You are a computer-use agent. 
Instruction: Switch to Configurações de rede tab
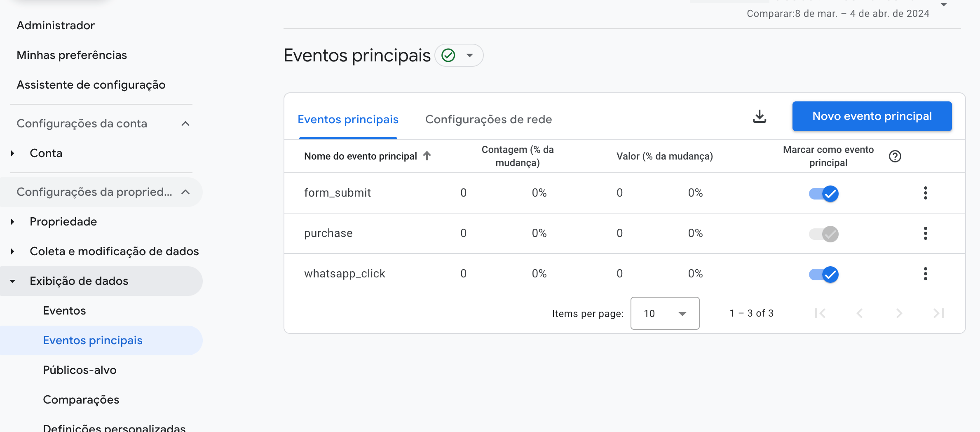point(488,120)
